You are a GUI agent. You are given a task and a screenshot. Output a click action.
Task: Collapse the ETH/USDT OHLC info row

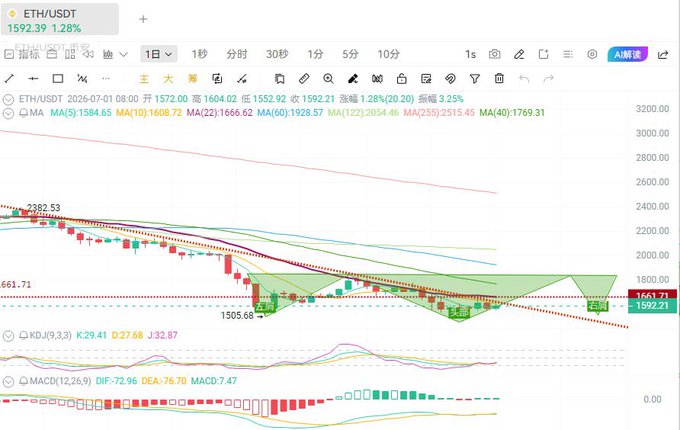8,99
